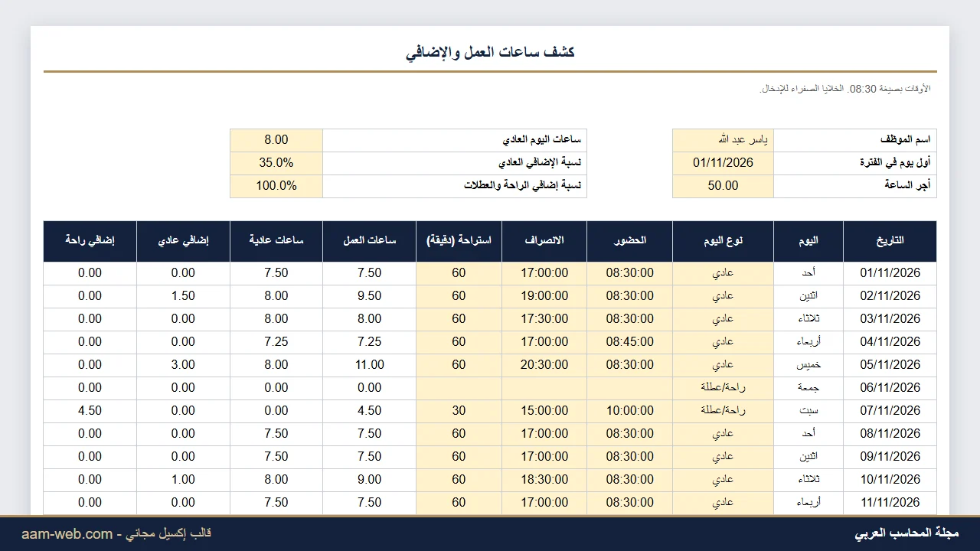Screen dimensions: 980x551
Task: Select rest overtime value 4.50
Action: [x=90, y=411]
